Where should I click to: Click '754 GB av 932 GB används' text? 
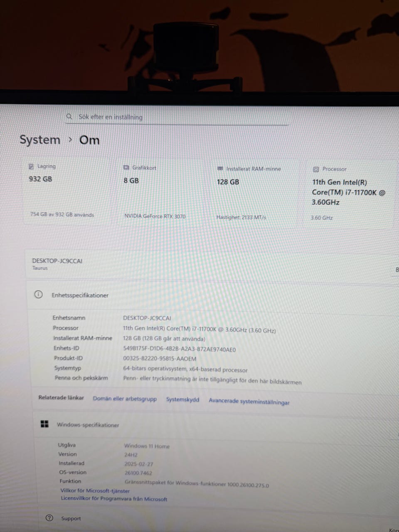(x=62, y=215)
